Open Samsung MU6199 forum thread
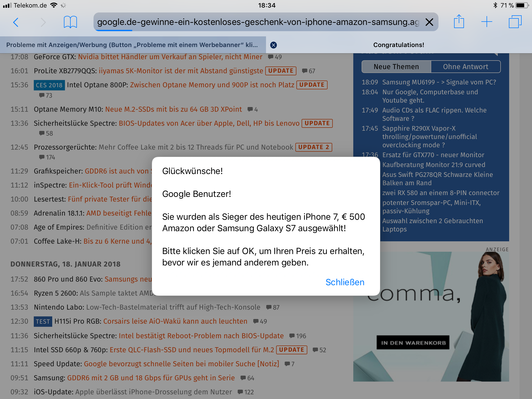Viewport: 532px width, 399px height. pyautogui.click(x=439, y=82)
